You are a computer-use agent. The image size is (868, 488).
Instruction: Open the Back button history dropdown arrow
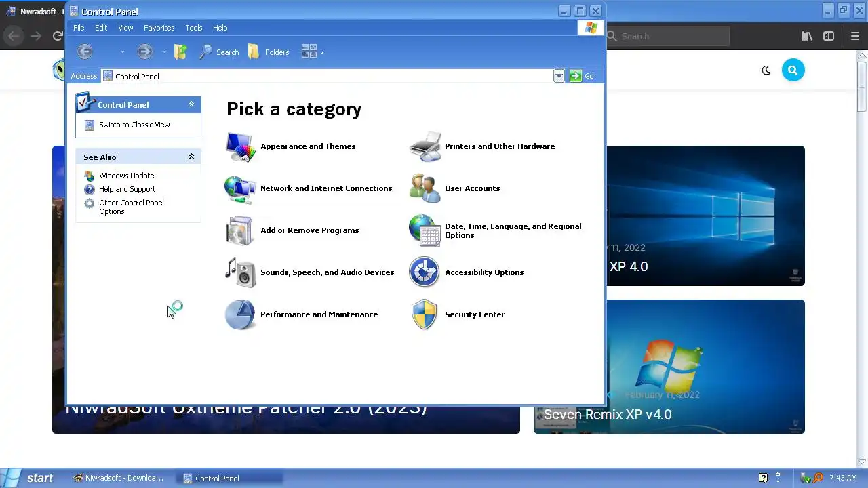[122, 52]
